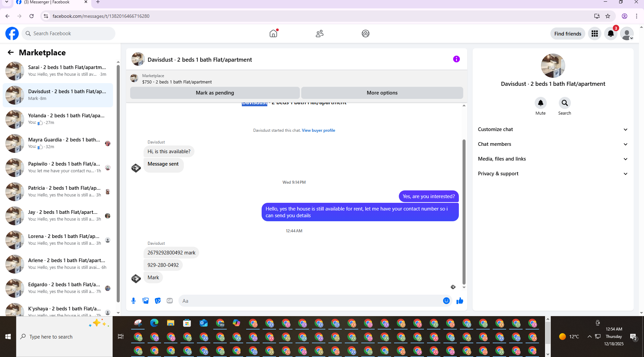Image resolution: width=644 pixels, height=357 pixels.
Task: Open the notifications bell
Action: coord(611,34)
